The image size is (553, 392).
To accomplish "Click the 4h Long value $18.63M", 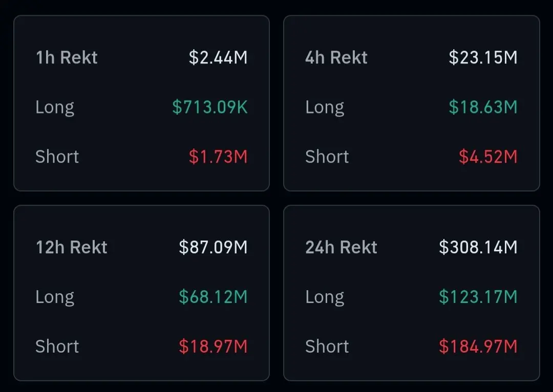I will (x=483, y=107).
